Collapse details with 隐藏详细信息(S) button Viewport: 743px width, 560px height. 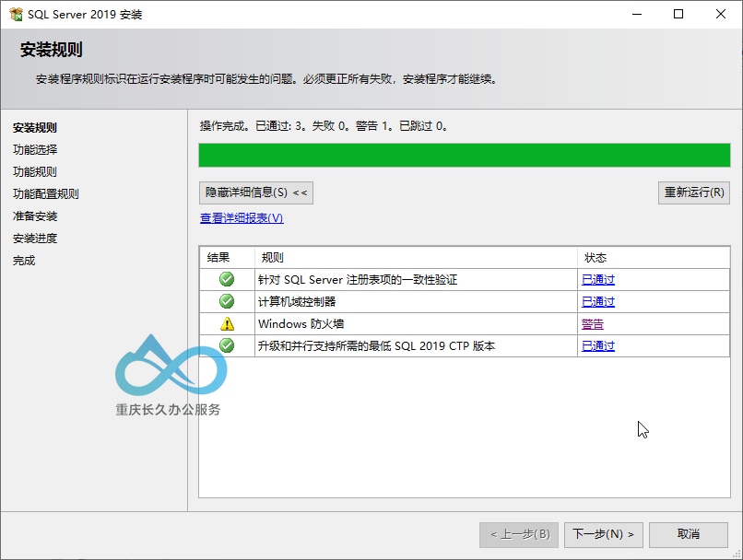tap(256, 192)
